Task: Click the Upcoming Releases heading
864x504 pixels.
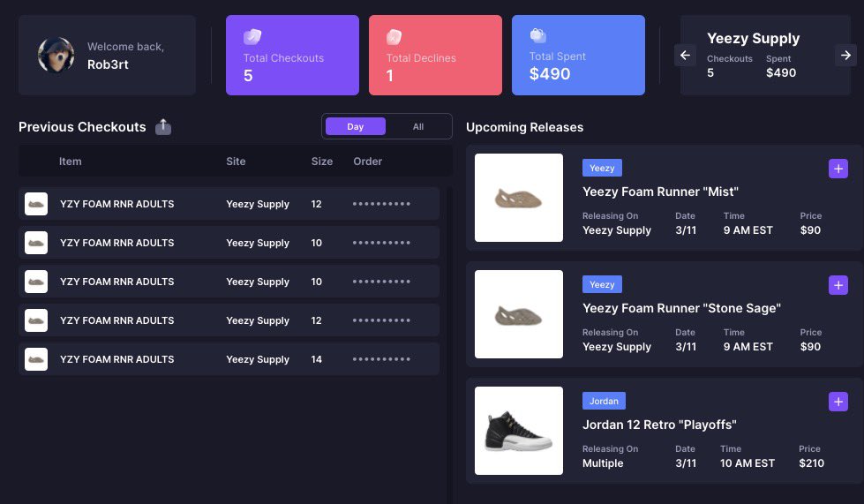Action: click(x=524, y=127)
